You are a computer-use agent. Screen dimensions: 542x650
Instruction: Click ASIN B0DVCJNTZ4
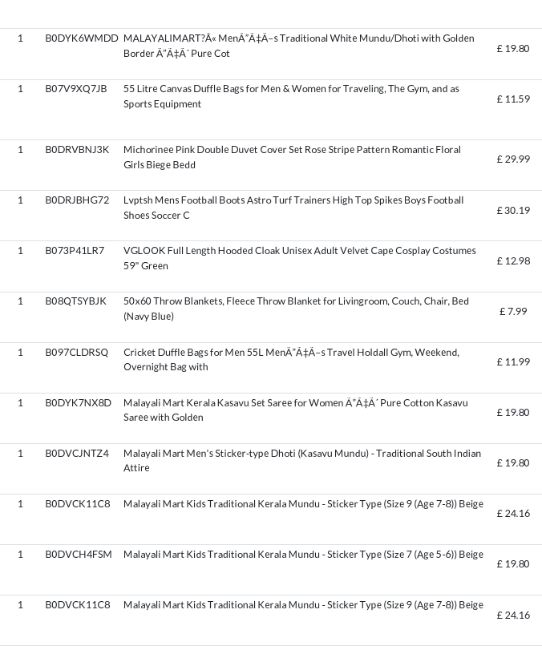click(x=77, y=454)
